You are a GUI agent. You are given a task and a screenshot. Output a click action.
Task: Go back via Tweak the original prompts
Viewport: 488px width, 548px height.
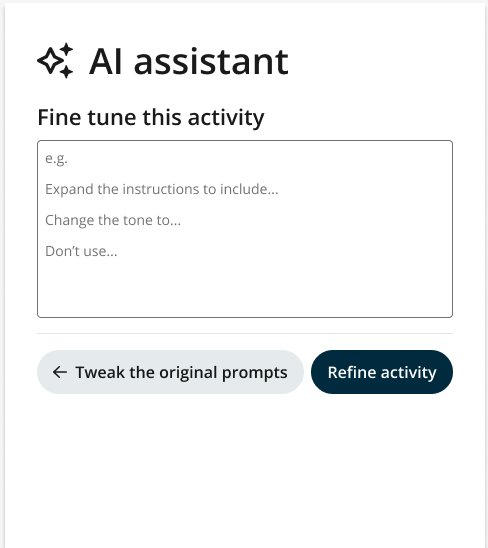[x=170, y=372]
